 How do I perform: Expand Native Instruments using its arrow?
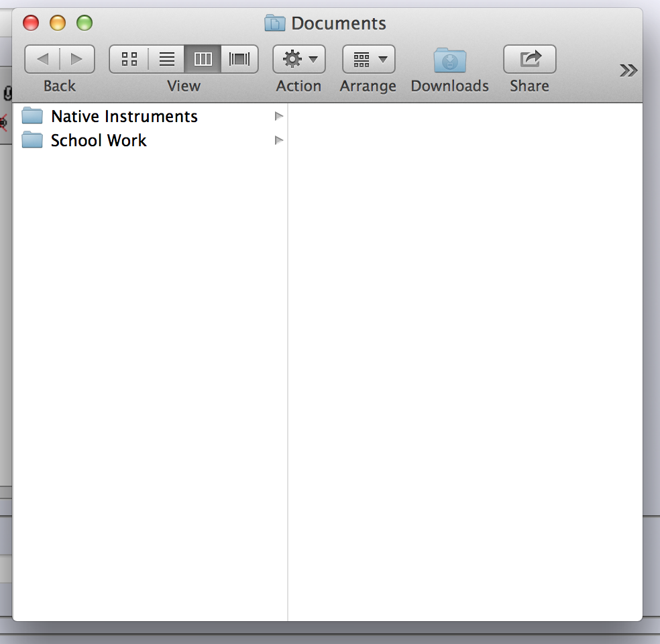(x=278, y=116)
